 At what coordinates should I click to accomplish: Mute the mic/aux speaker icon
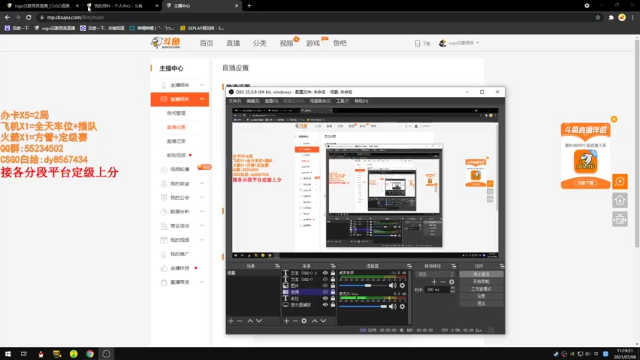393,307
